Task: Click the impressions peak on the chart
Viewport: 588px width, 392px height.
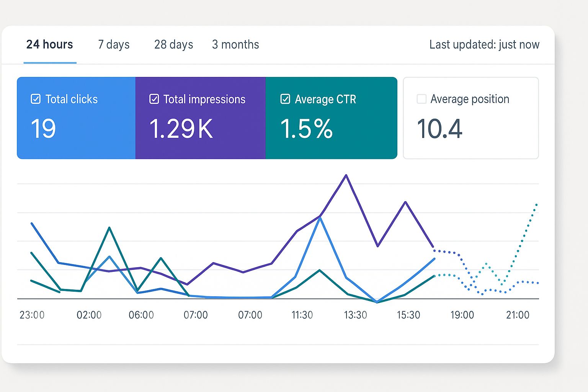Action: [346, 175]
